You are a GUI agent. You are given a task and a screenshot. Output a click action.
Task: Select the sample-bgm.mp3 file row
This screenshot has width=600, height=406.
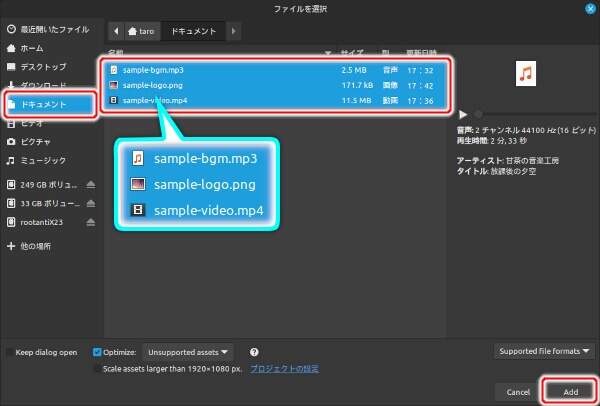276,70
